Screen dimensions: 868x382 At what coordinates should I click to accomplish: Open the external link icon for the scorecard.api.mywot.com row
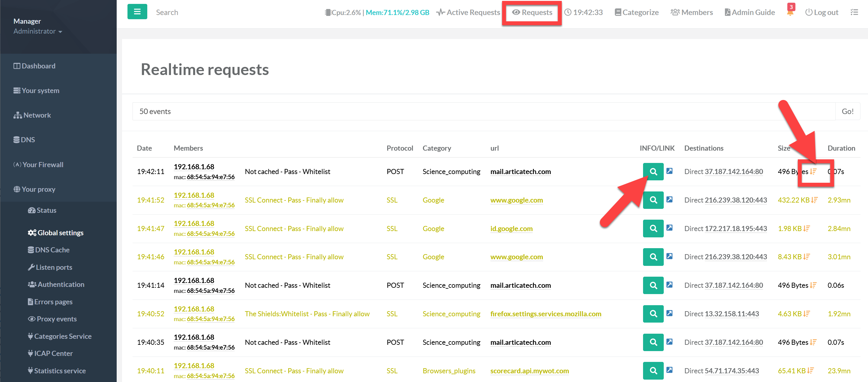(x=669, y=370)
